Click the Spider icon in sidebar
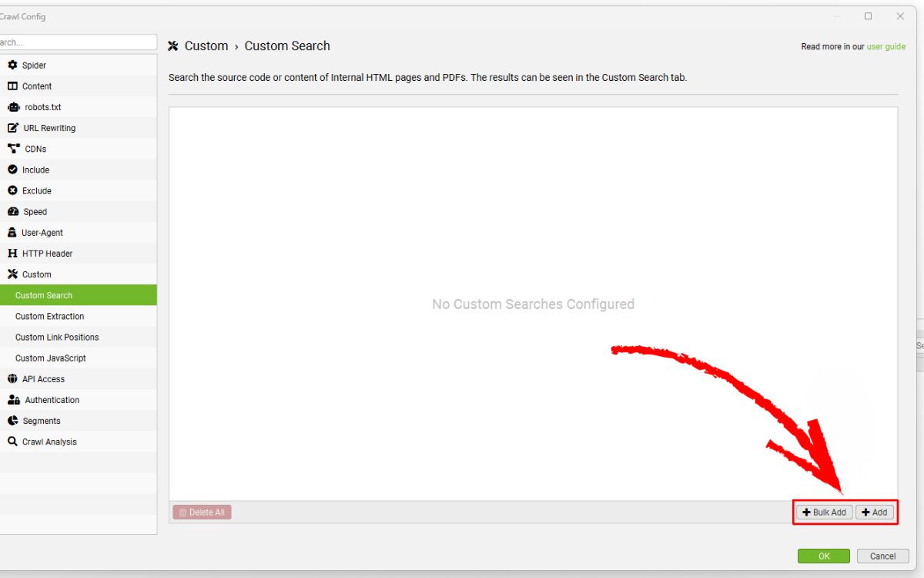Viewport: 924px width, 578px height. tap(12, 66)
